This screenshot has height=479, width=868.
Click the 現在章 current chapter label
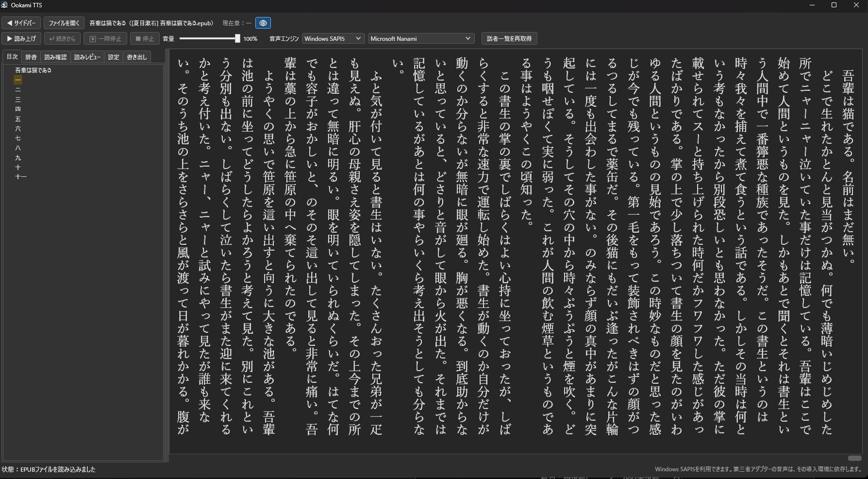[237, 23]
